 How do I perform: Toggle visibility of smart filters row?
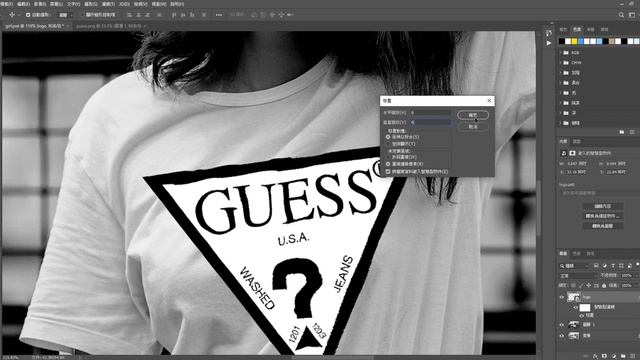[x=576, y=307]
